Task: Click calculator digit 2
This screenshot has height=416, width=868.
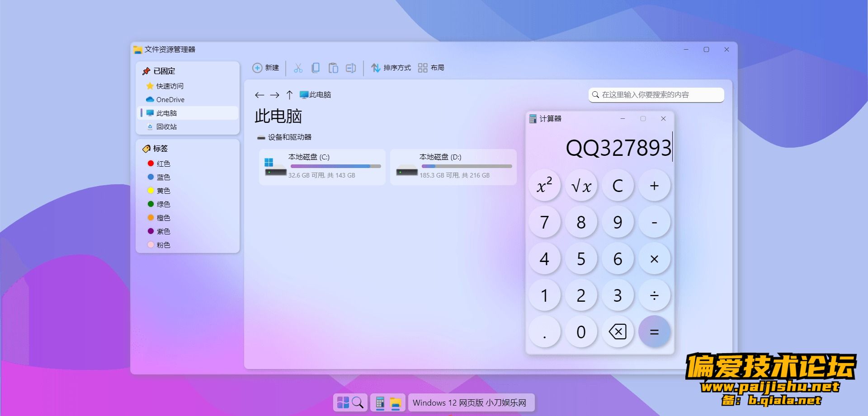Action: click(x=581, y=295)
